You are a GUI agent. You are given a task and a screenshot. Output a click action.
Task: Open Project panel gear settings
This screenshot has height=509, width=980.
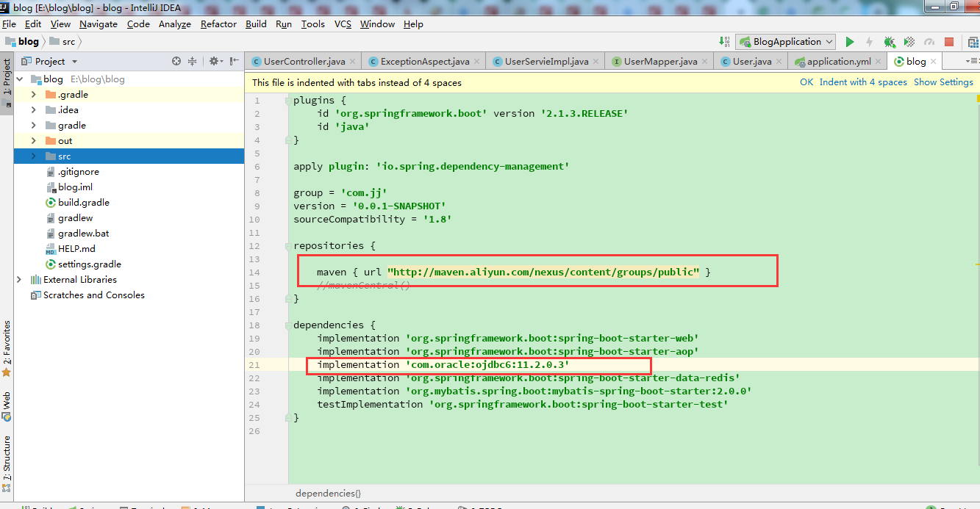click(215, 61)
